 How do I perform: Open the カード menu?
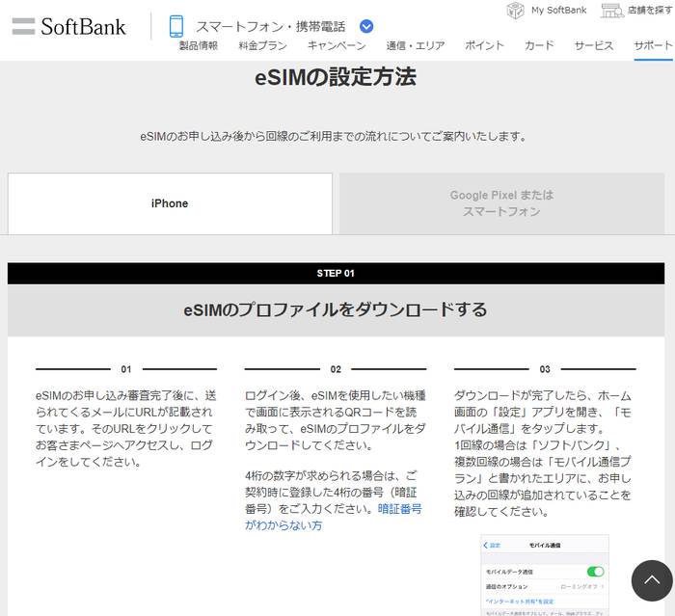(539, 45)
